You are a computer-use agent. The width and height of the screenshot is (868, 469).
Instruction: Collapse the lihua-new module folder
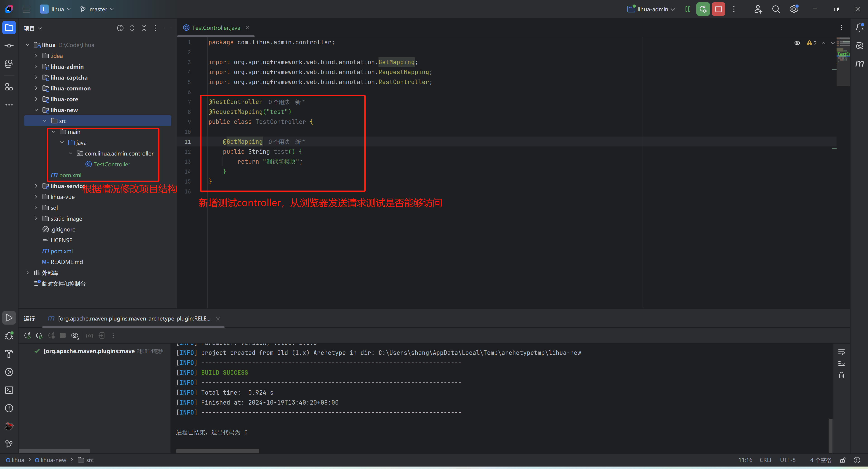click(x=36, y=110)
